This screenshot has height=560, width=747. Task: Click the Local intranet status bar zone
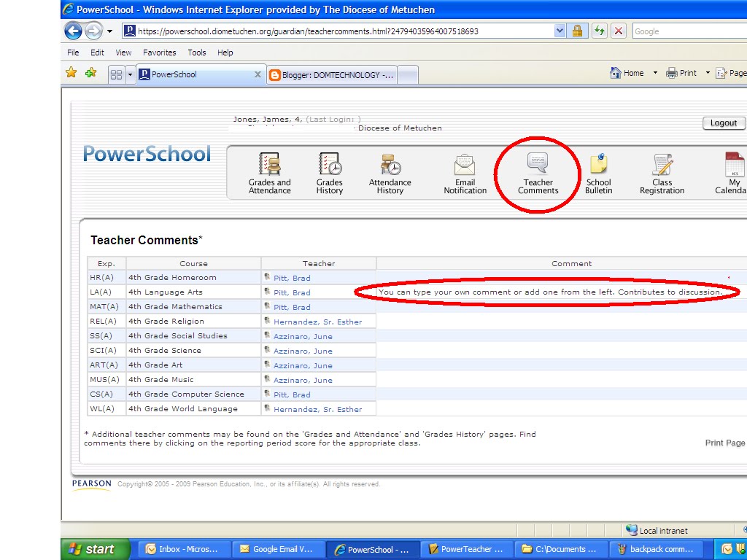pos(657,531)
